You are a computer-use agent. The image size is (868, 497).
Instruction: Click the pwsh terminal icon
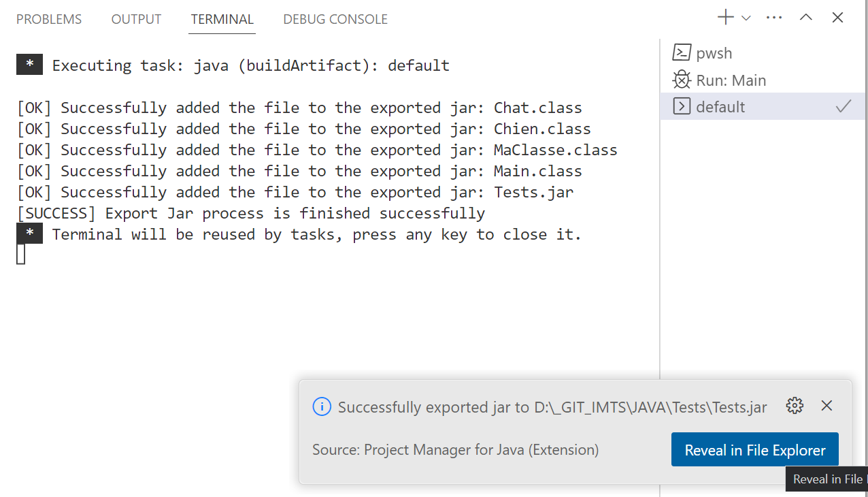(682, 53)
